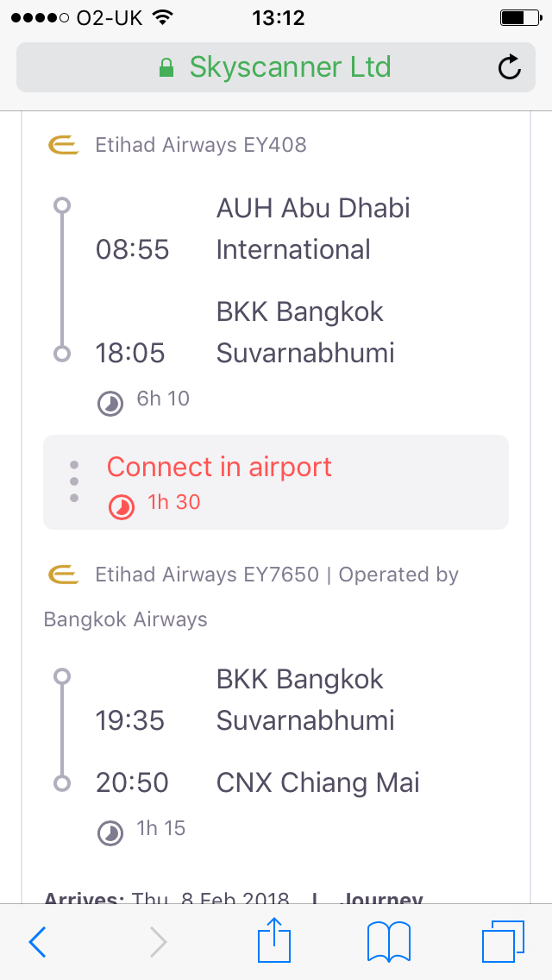Tap Etihad logo beside EY7650
This screenshot has height=980, width=552.
[63, 575]
